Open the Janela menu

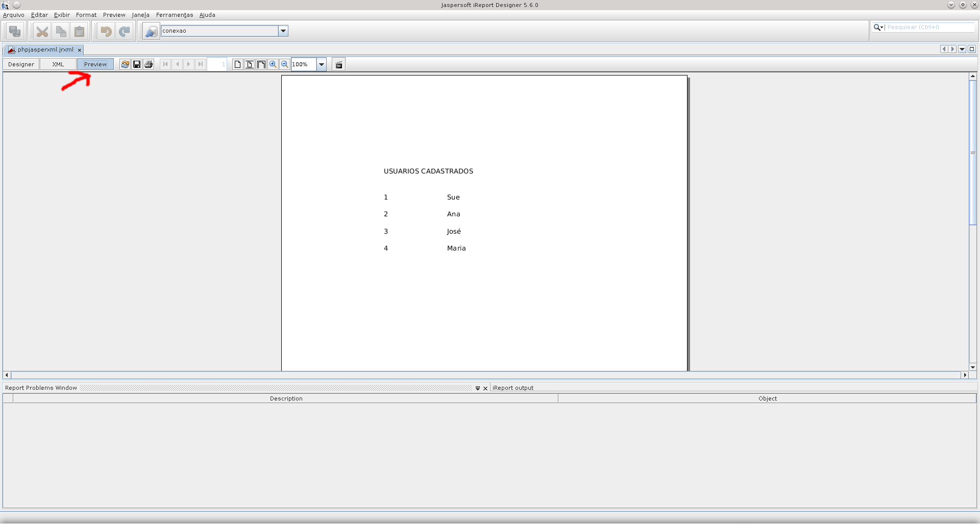[140, 15]
